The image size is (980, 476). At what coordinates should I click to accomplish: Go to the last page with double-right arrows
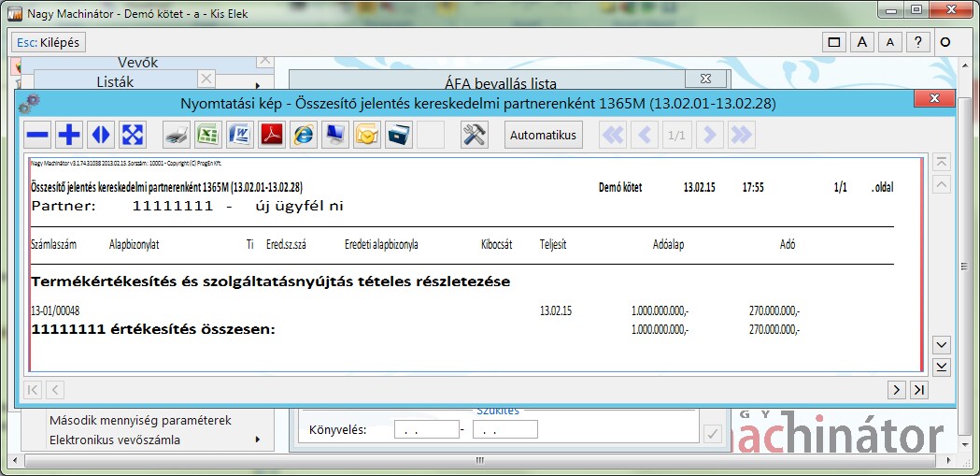point(741,135)
